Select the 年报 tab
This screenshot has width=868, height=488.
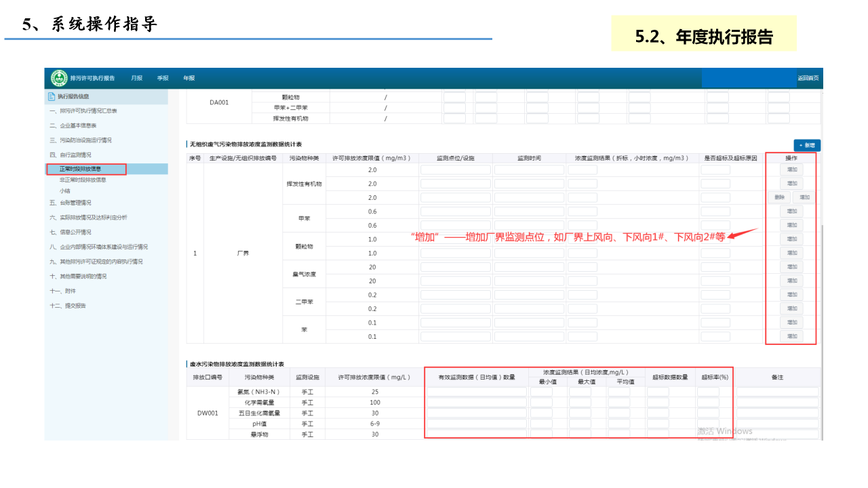(x=189, y=79)
